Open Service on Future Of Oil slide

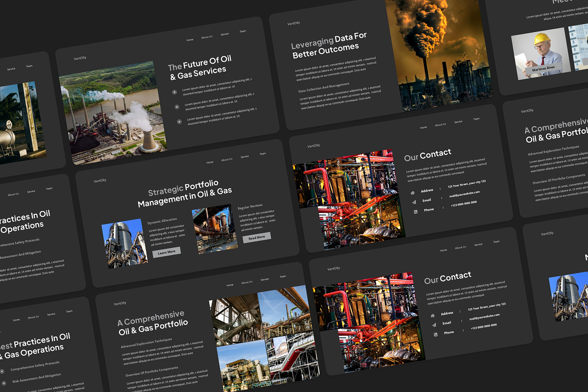coord(224,34)
